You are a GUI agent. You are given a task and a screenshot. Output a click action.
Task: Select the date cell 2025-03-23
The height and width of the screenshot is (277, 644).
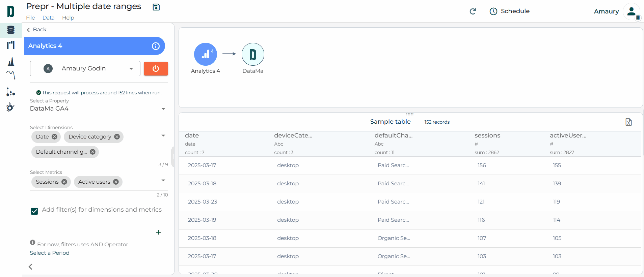click(x=203, y=202)
